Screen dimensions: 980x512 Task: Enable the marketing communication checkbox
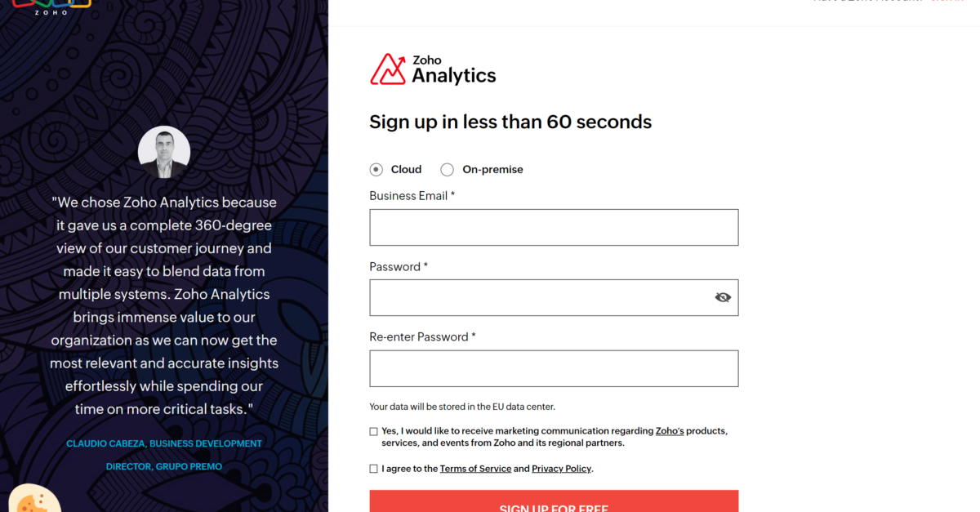[x=372, y=431]
